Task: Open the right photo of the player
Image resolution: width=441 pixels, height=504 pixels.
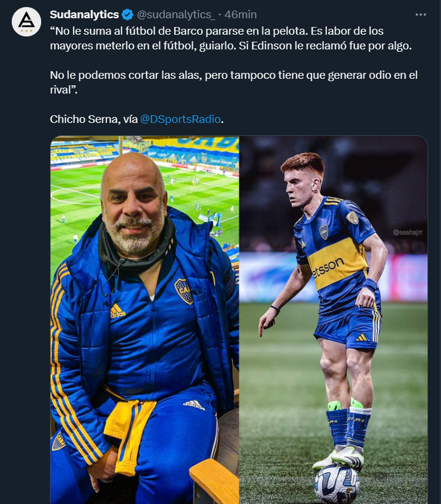Action: 333,319
